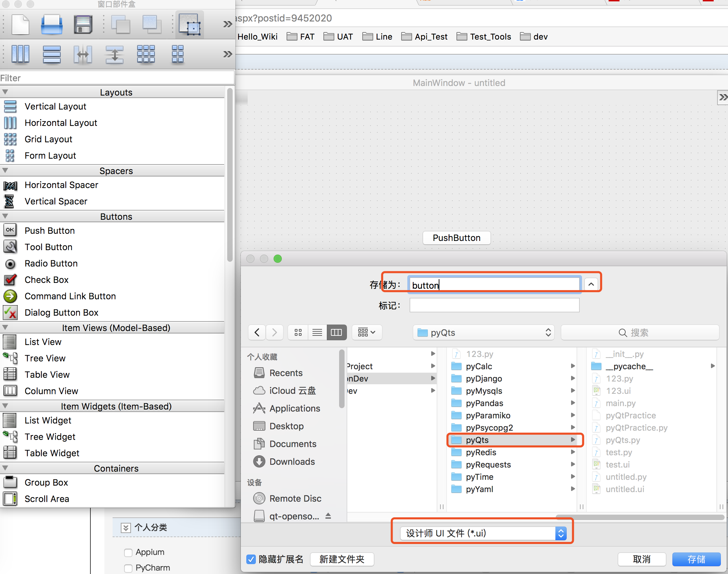The image size is (728, 574).
Task: Apply horizontal layout from the toolbar
Action: (20, 54)
